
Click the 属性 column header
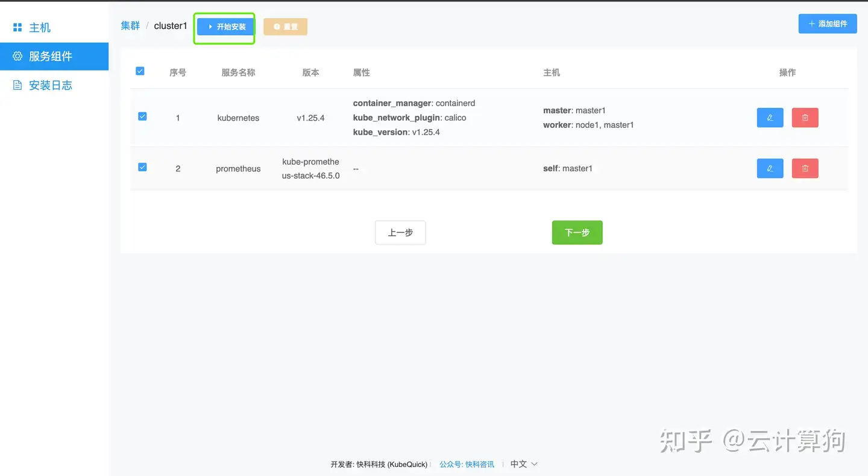pyautogui.click(x=362, y=72)
